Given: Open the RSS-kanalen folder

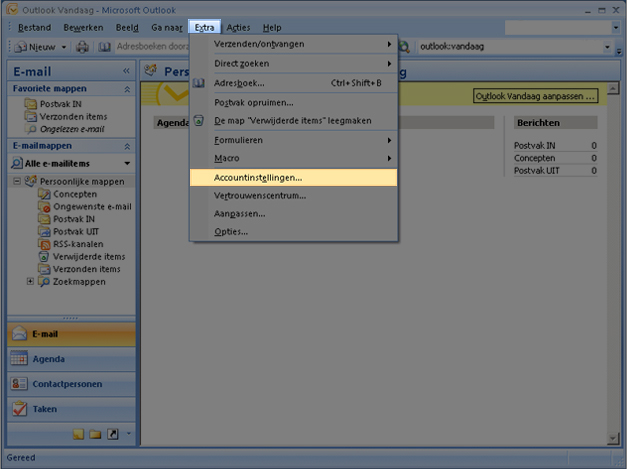Looking at the screenshot, I should point(78,244).
